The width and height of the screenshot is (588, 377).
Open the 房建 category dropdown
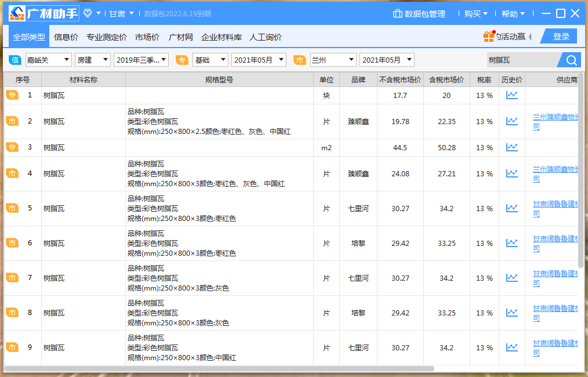point(93,60)
